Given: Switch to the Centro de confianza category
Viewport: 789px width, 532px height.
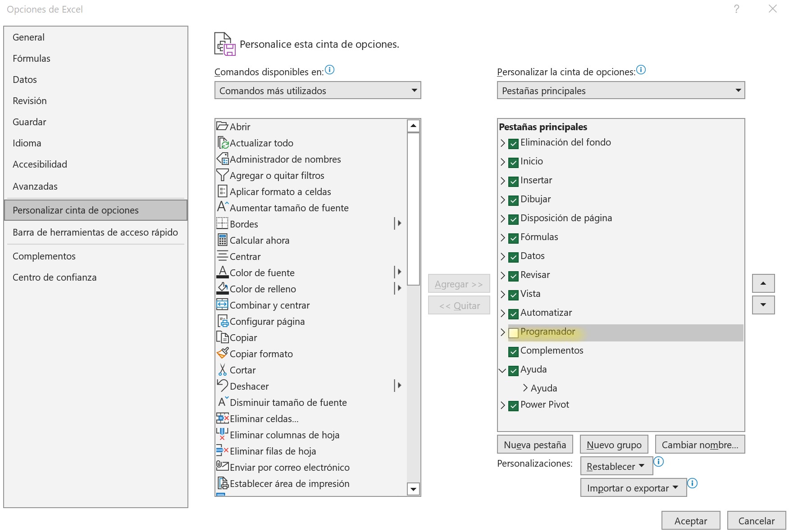Looking at the screenshot, I should (54, 277).
